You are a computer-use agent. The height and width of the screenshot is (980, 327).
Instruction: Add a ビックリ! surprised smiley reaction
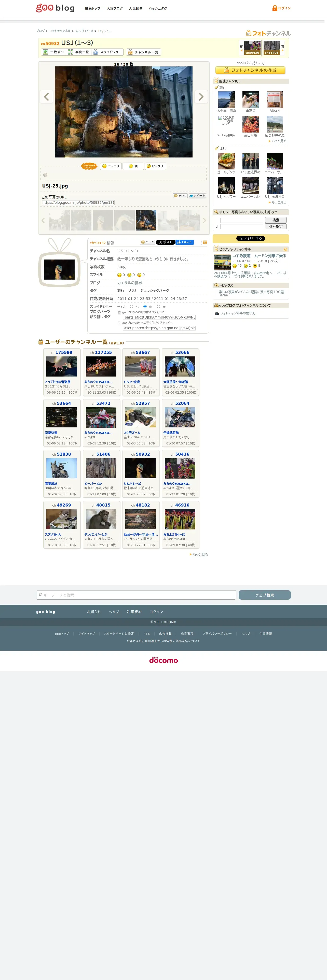click(x=155, y=166)
